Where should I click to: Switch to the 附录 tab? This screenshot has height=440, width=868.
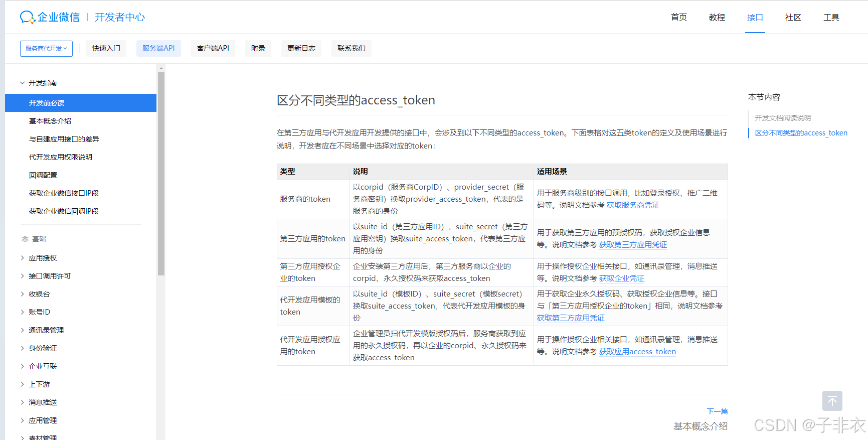[258, 48]
